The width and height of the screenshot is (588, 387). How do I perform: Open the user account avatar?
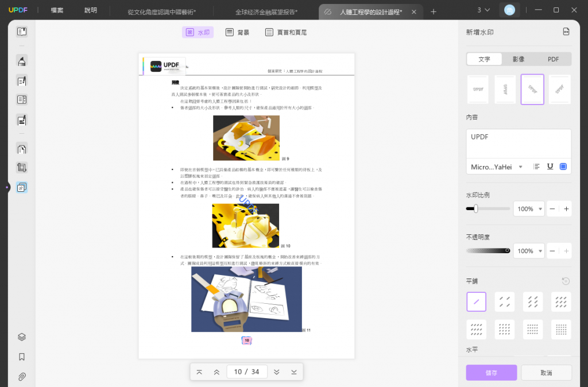click(509, 10)
